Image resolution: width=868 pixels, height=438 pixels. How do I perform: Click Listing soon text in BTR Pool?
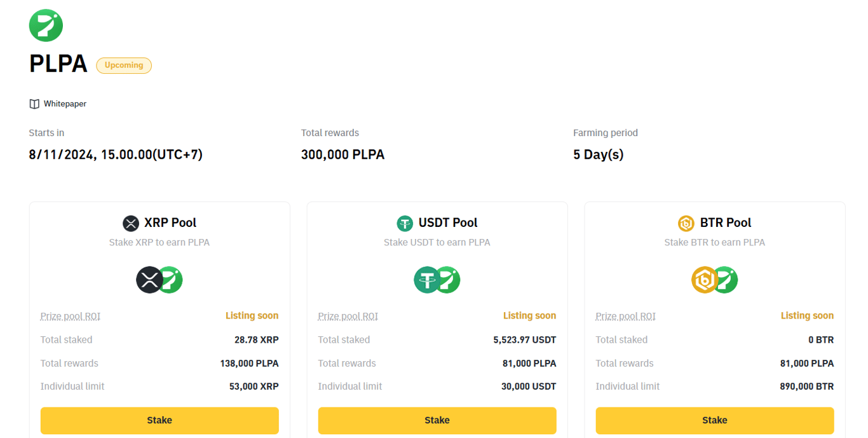[807, 316]
